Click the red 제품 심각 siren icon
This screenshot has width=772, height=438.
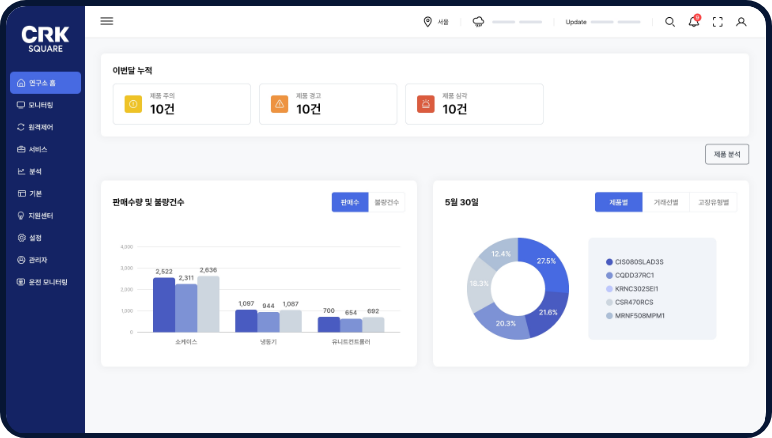425,104
